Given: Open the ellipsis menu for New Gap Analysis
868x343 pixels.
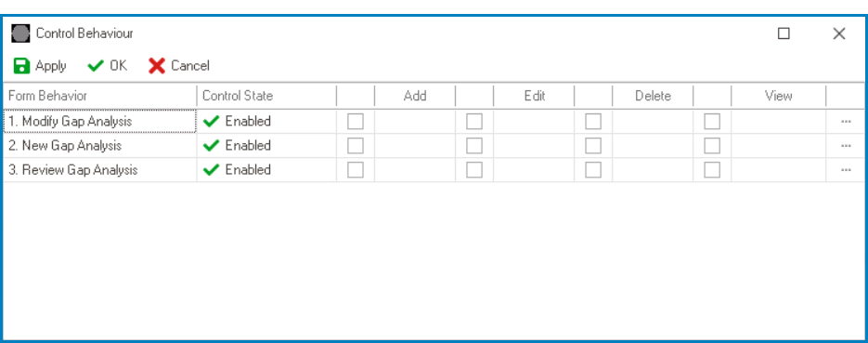Looking at the screenshot, I should click(x=846, y=146).
